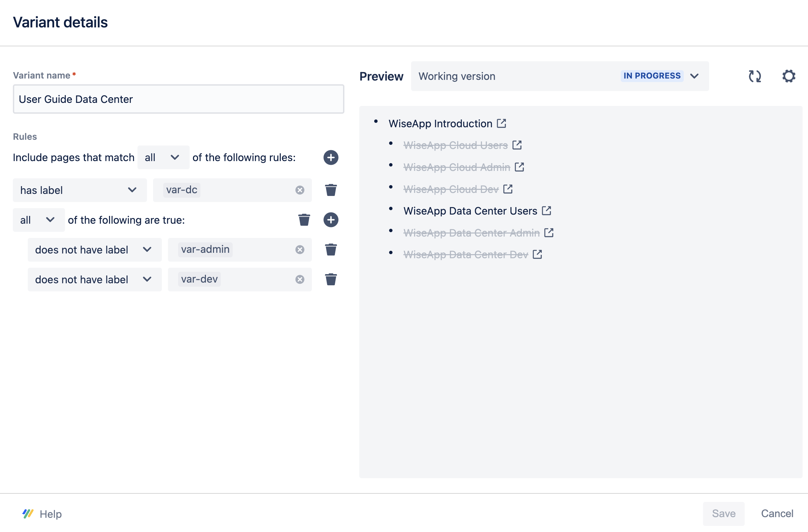Image resolution: width=808 pixels, height=532 pixels.
Task: Click the Variant name input field
Action: (178, 99)
